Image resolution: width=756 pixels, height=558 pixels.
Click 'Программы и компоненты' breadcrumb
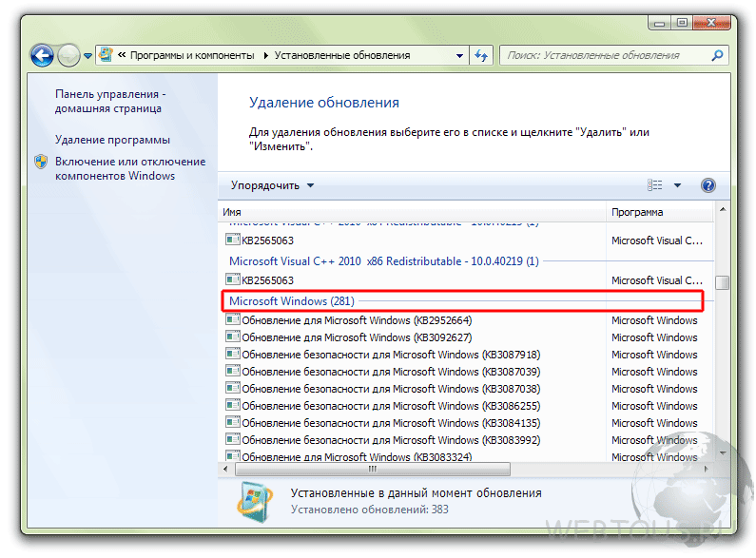coord(192,56)
